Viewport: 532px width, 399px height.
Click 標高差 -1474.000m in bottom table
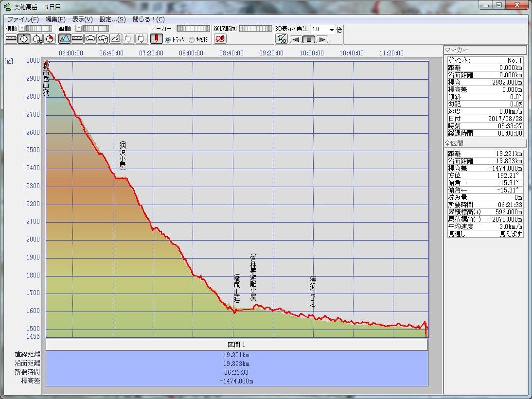(236, 381)
